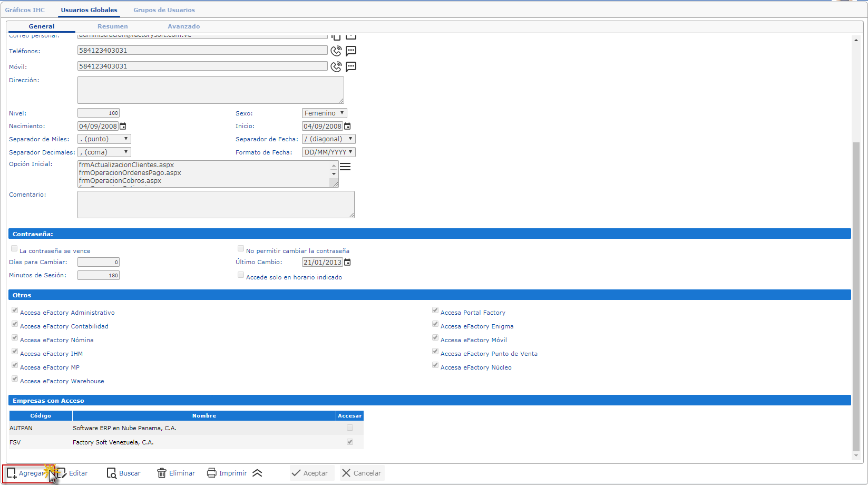868x485 pixels.
Task: Toggle Accesa eFactory IHM checkbox
Action: pyautogui.click(x=15, y=352)
